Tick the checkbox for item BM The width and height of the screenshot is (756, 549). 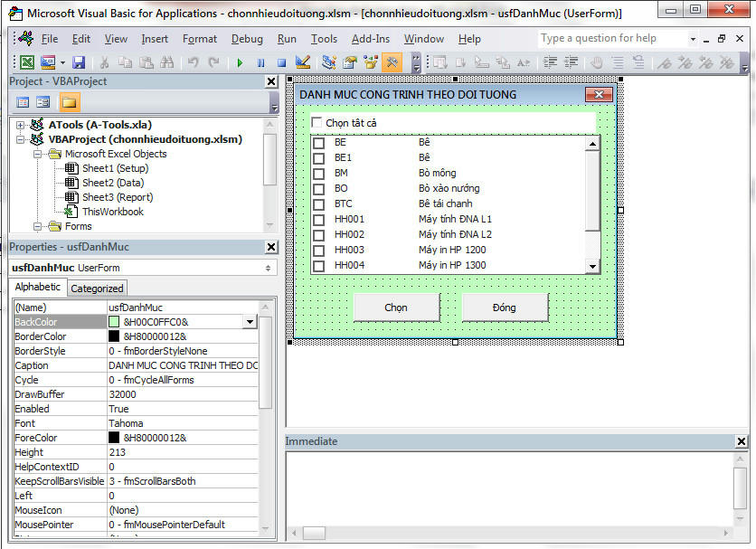318,173
